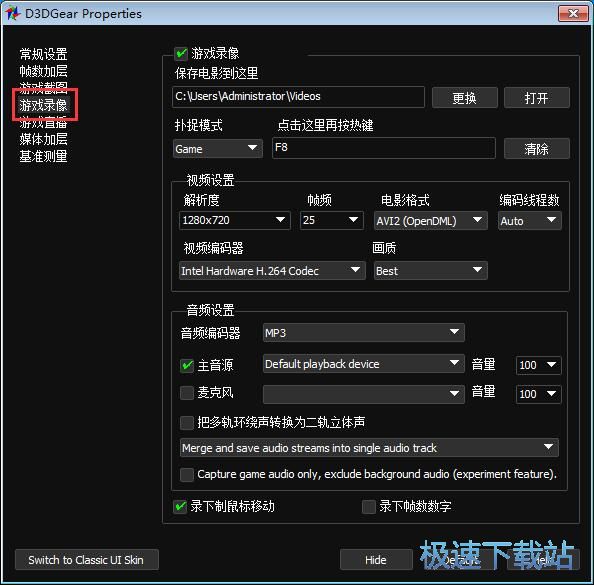Open the 解析度 1280x720 dropdown

(234, 221)
